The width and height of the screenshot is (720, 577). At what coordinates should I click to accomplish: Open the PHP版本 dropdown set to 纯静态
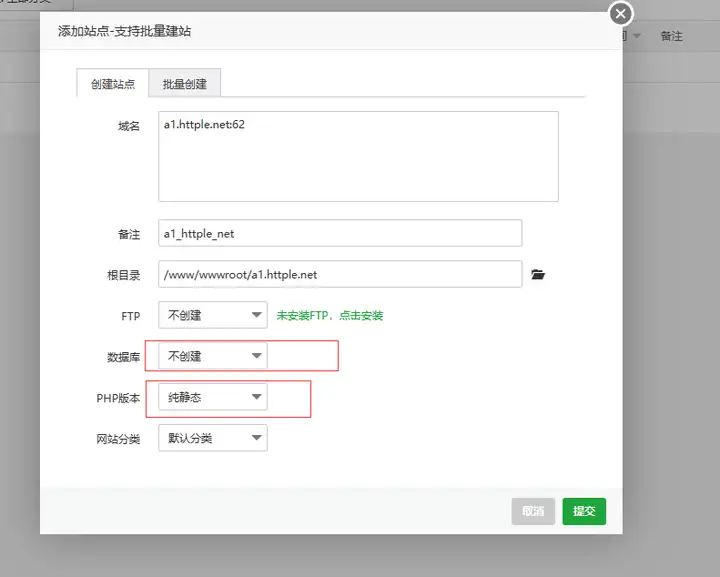coord(213,397)
